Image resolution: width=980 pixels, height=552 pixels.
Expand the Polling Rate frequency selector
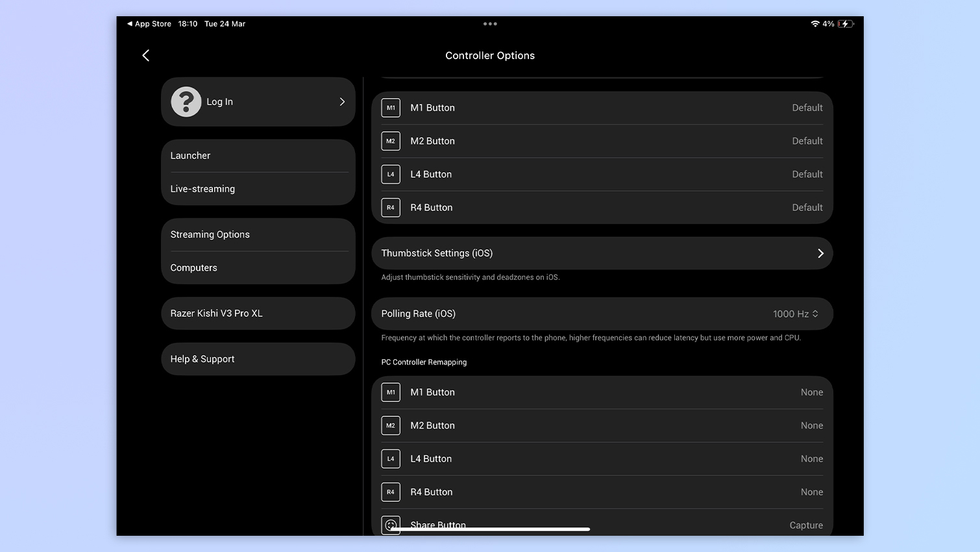point(795,314)
